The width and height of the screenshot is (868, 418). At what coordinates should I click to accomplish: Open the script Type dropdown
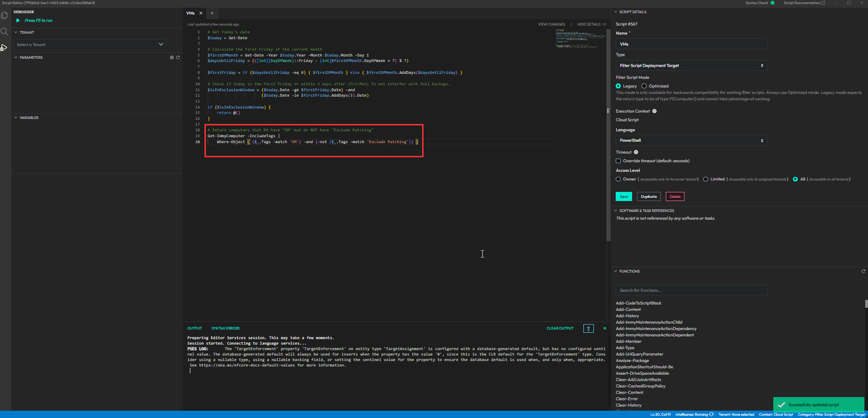691,66
